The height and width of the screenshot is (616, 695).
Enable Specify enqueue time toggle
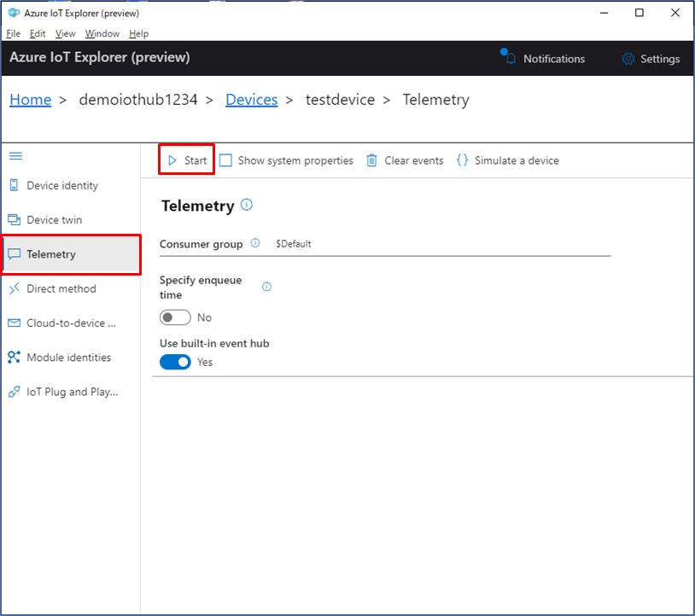pyautogui.click(x=175, y=317)
